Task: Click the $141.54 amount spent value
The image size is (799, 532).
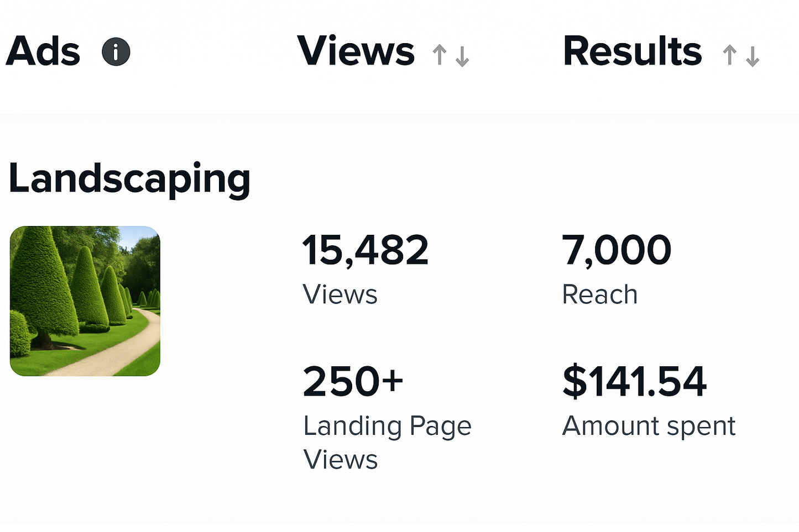Action: click(634, 381)
